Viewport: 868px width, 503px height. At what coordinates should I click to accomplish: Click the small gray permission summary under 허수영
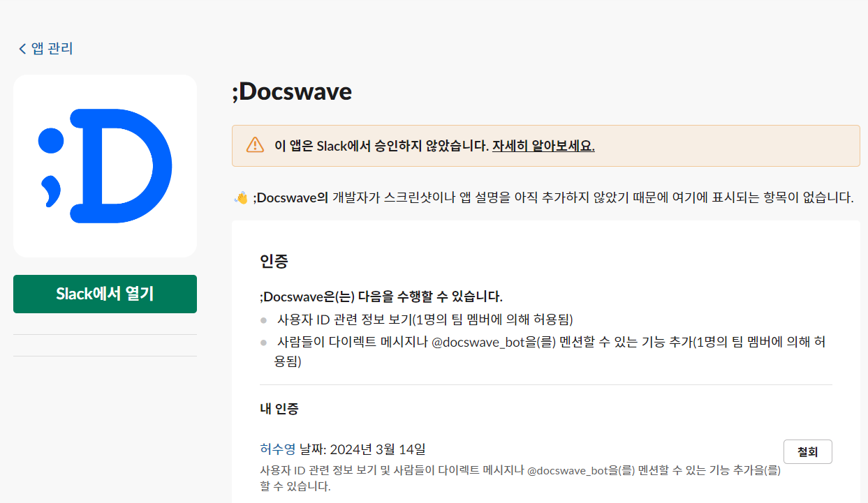(517, 471)
